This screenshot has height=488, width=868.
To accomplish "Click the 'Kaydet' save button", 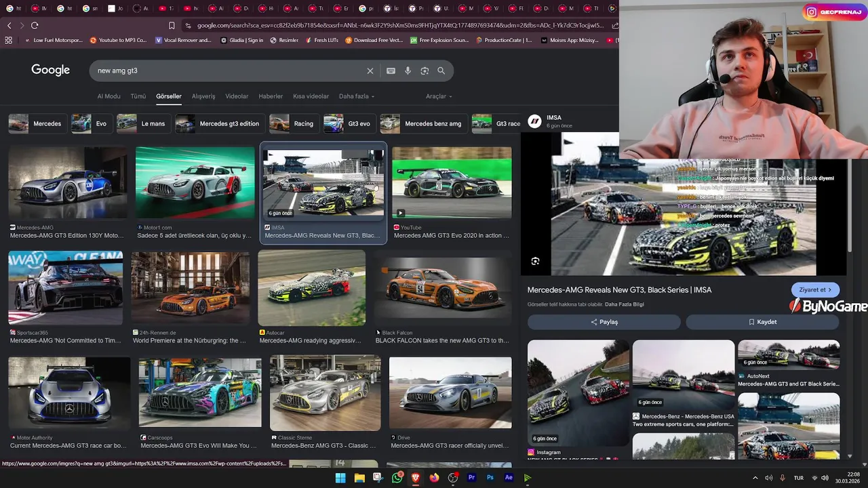I will point(762,322).
